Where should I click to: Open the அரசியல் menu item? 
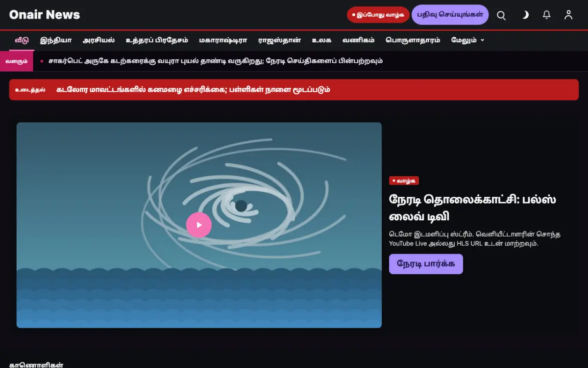98,40
